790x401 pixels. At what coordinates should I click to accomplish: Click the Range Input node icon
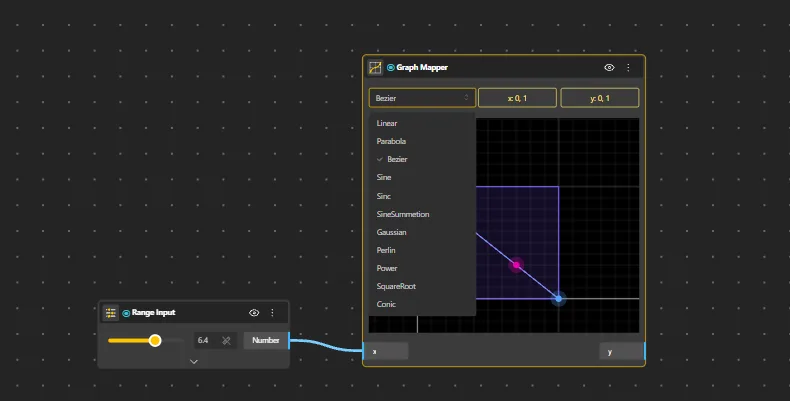(x=110, y=313)
